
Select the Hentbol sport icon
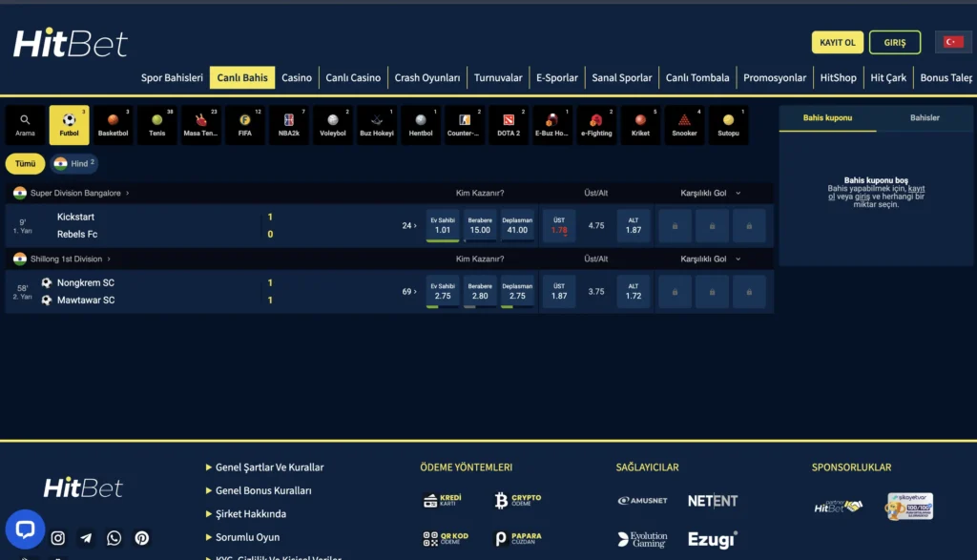click(x=421, y=125)
